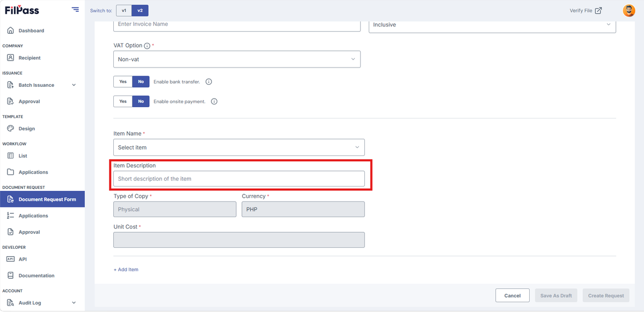Image resolution: width=644 pixels, height=312 pixels.
Task: Switch to version v1
Action: pos(124,11)
